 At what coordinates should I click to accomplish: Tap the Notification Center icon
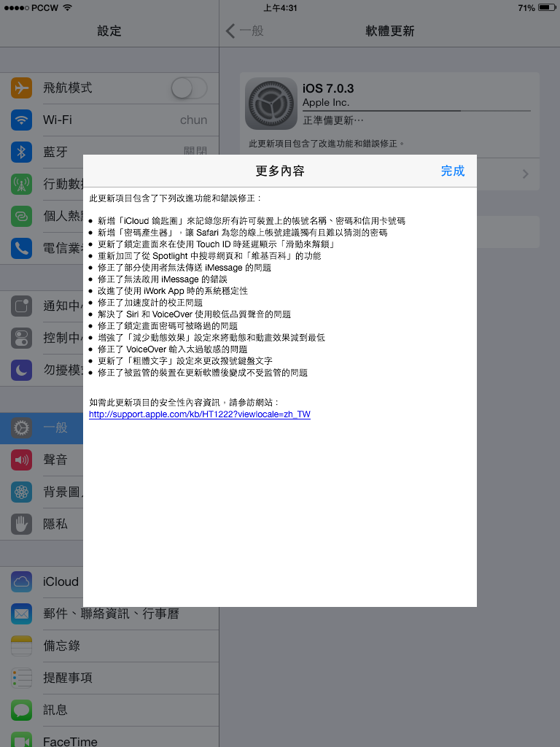pyautogui.click(x=21, y=306)
